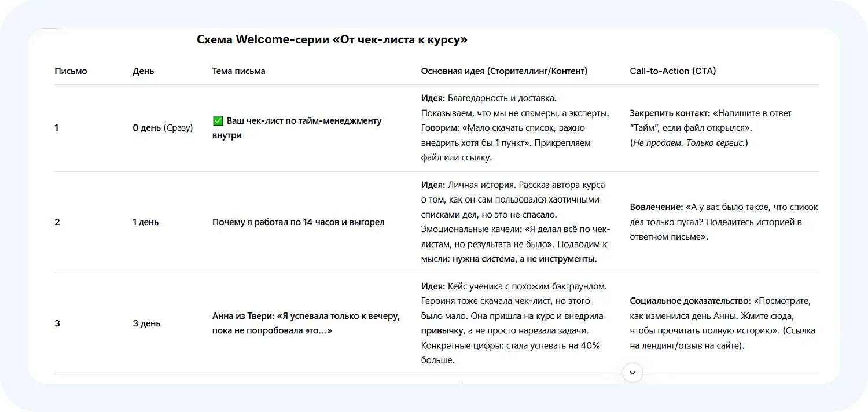Select the «Call-to-Action (CTA)» column header
This screenshot has height=412, width=868.
[672, 71]
